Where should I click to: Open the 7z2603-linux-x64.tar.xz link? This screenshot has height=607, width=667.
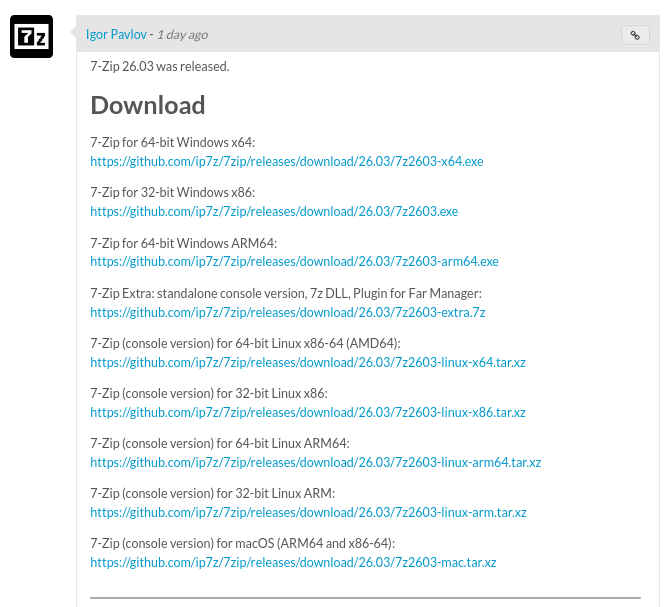[308, 362]
